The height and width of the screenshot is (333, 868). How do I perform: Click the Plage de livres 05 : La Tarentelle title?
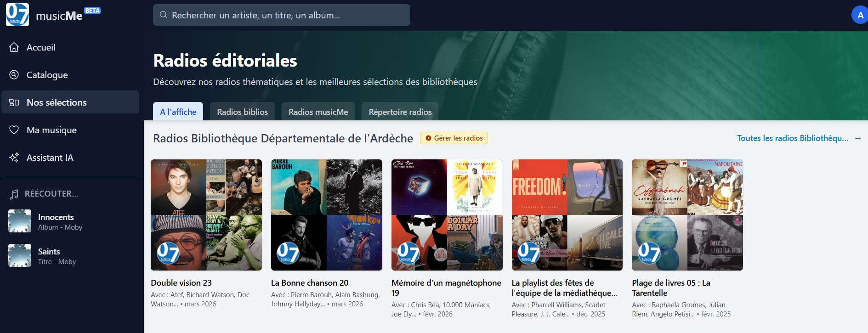671,288
